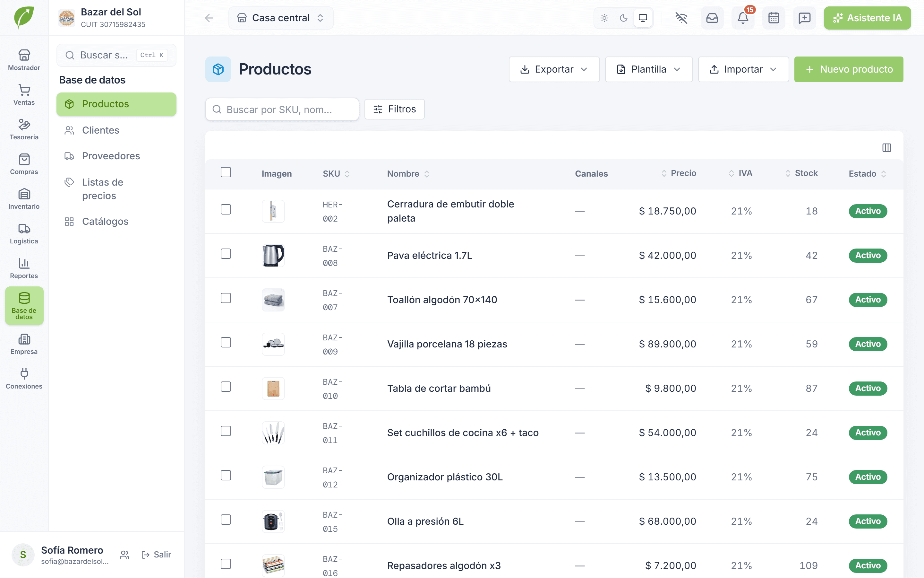
Task: Sort table by Precio column
Action: (679, 173)
